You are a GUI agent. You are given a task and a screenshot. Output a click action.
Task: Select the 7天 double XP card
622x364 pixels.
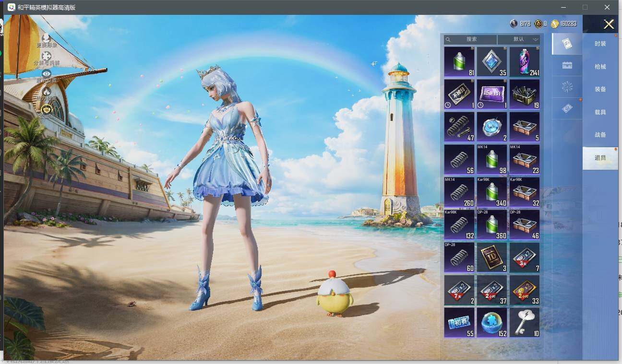[459, 290]
